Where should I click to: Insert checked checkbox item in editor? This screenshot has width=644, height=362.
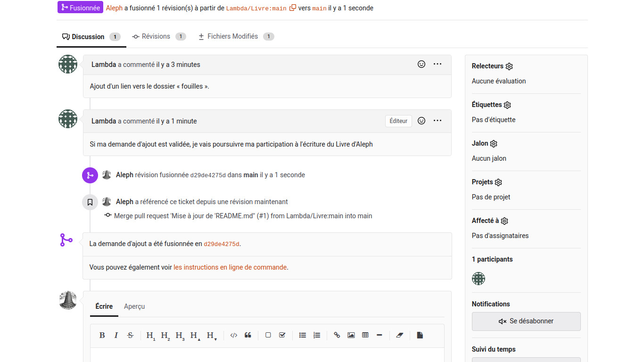pos(282,335)
